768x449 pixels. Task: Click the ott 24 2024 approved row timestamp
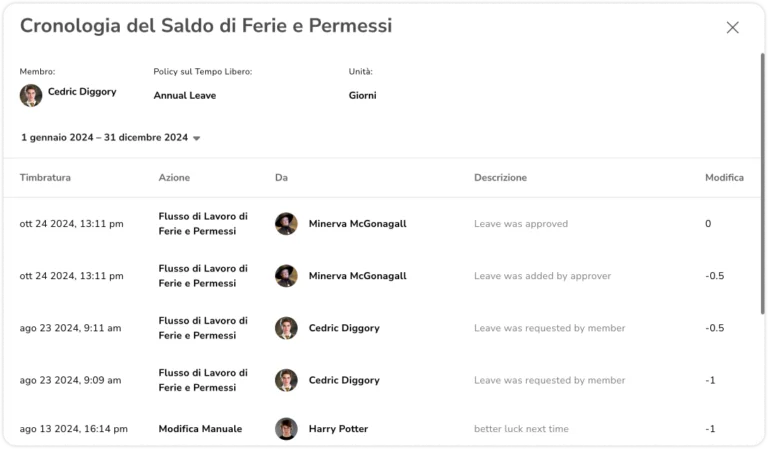tap(71, 224)
